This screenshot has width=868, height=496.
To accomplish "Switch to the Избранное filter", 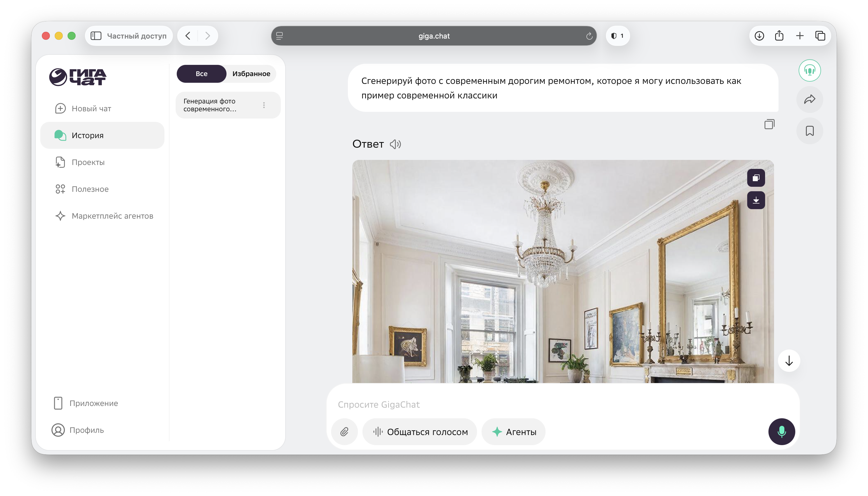I will (x=251, y=74).
